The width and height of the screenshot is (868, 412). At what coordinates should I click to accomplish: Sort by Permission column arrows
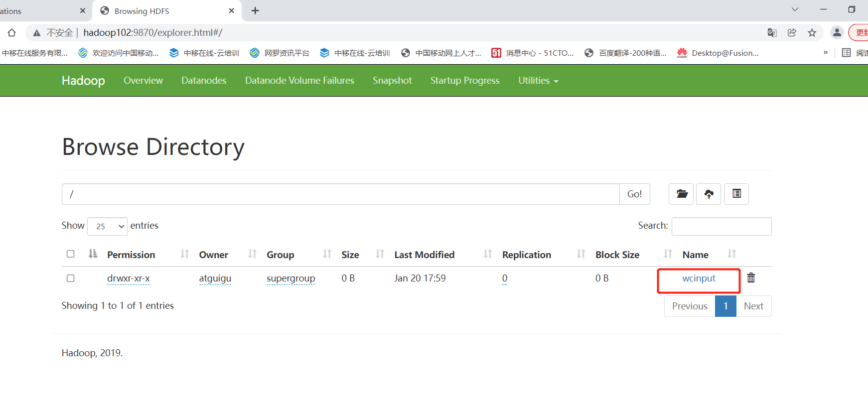185,254
